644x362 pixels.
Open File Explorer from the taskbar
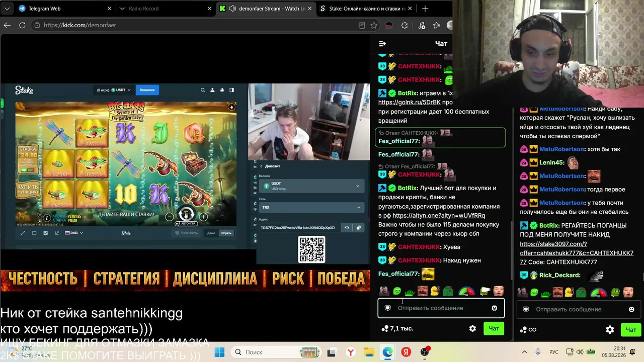pyautogui.click(x=369, y=352)
